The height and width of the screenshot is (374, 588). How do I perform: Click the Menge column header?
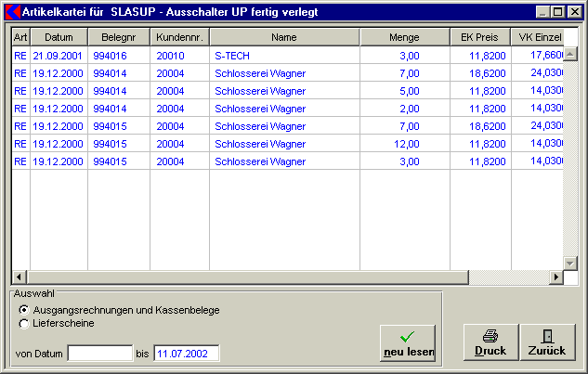coord(403,37)
